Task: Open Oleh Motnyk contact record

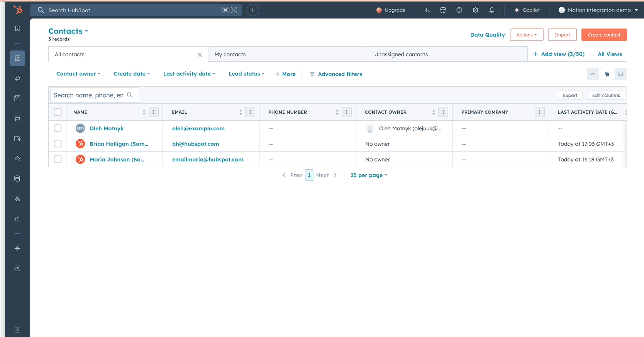Action: (x=107, y=128)
